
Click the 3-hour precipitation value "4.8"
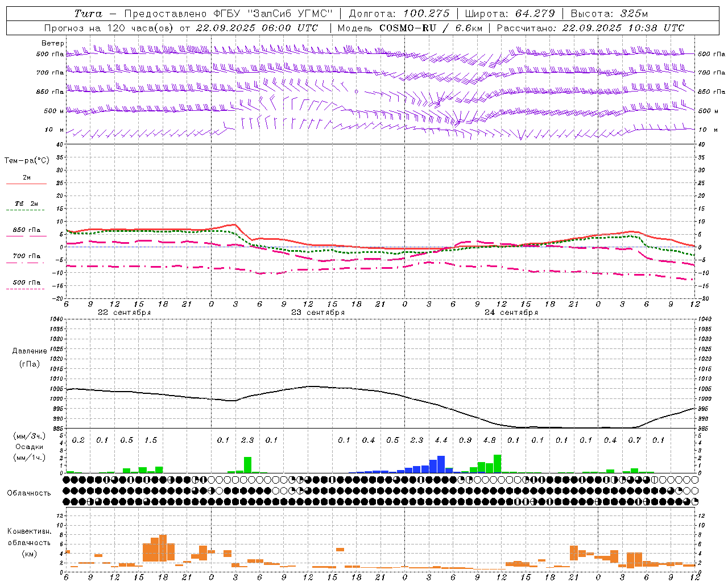point(489,440)
